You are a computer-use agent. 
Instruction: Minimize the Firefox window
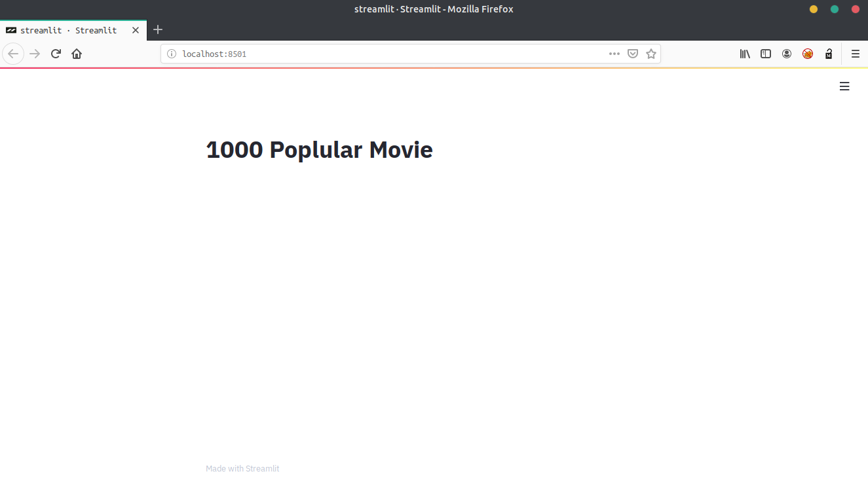814,9
